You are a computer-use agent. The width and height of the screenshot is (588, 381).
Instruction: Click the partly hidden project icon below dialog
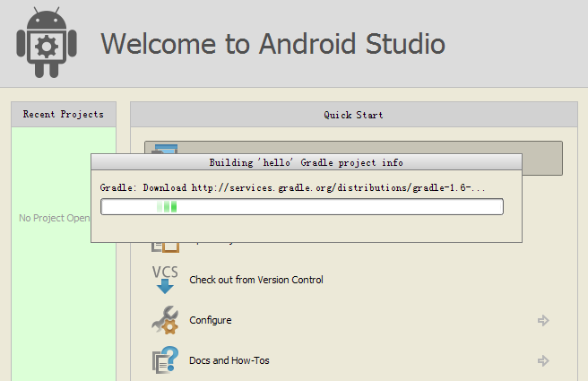(x=165, y=247)
